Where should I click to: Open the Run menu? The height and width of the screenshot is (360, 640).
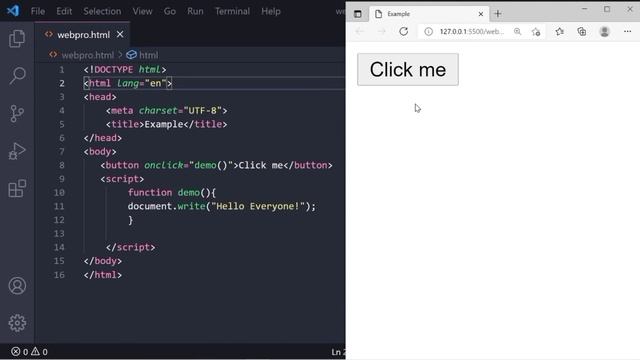pos(195,11)
